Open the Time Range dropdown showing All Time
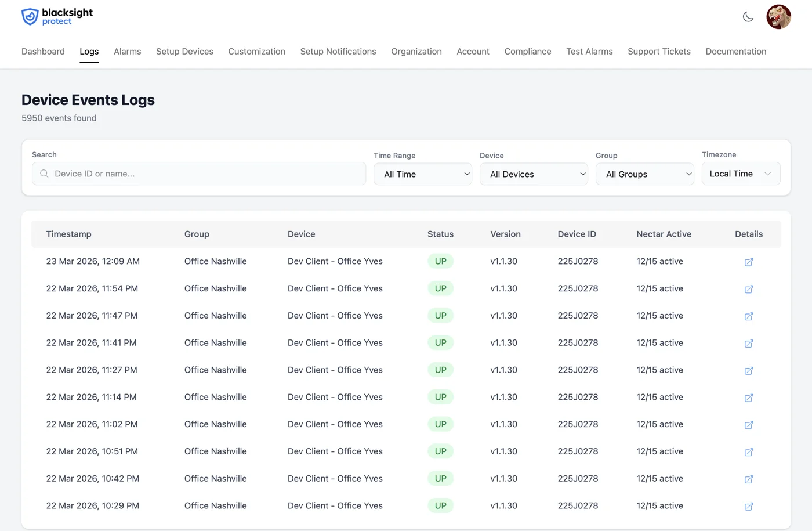Image resolution: width=812 pixels, height=531 pixels. pos(423,174)
